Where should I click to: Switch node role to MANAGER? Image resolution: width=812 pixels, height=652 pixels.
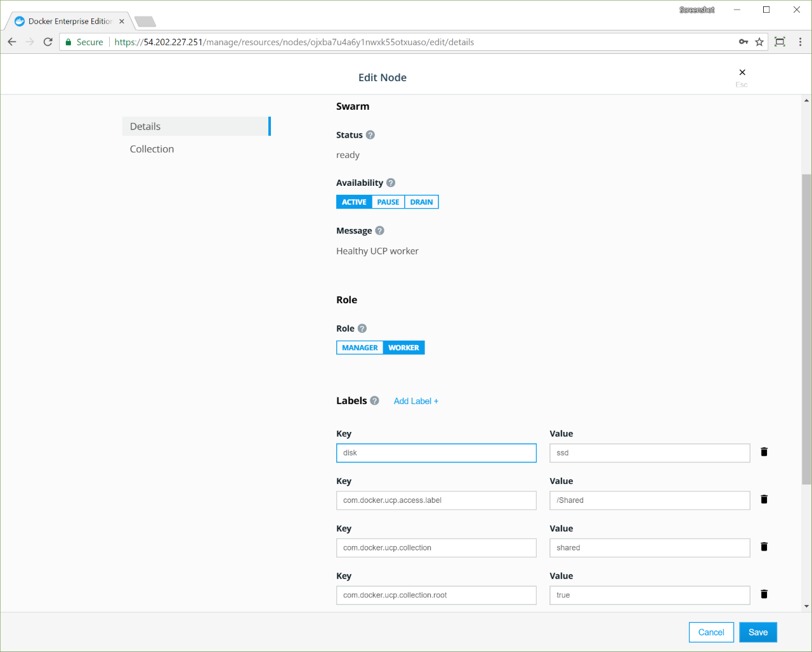(360, 348)
